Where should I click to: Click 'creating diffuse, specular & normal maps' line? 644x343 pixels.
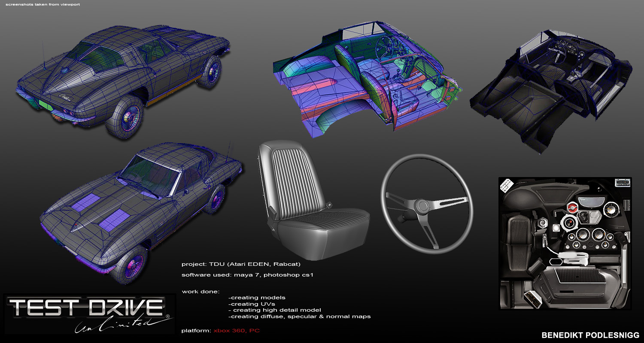coord(300,316)
